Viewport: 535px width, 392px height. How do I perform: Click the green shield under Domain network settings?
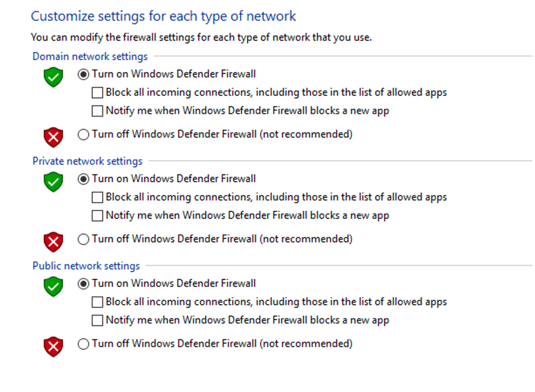[53, 77]
